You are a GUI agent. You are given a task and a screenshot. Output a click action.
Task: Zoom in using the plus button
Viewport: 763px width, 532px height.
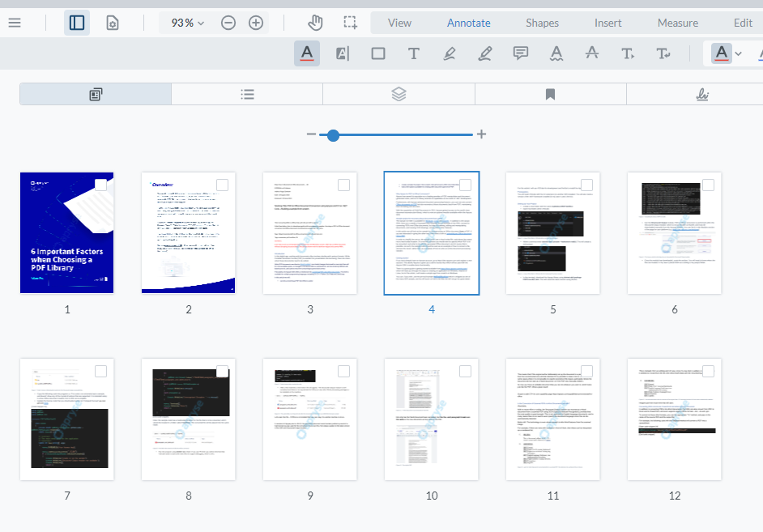point(256,22)
